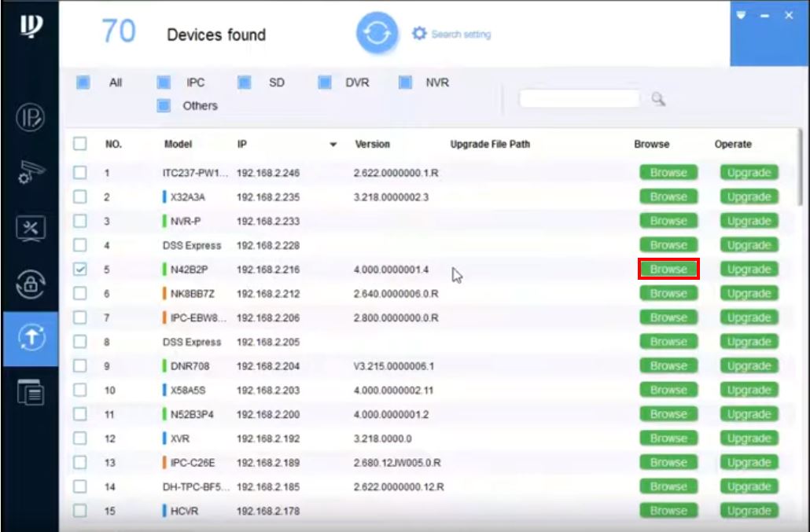Click Browse for ITC237-PW1 device
This screenshot has width=810, height=532.
pos(668,172)
